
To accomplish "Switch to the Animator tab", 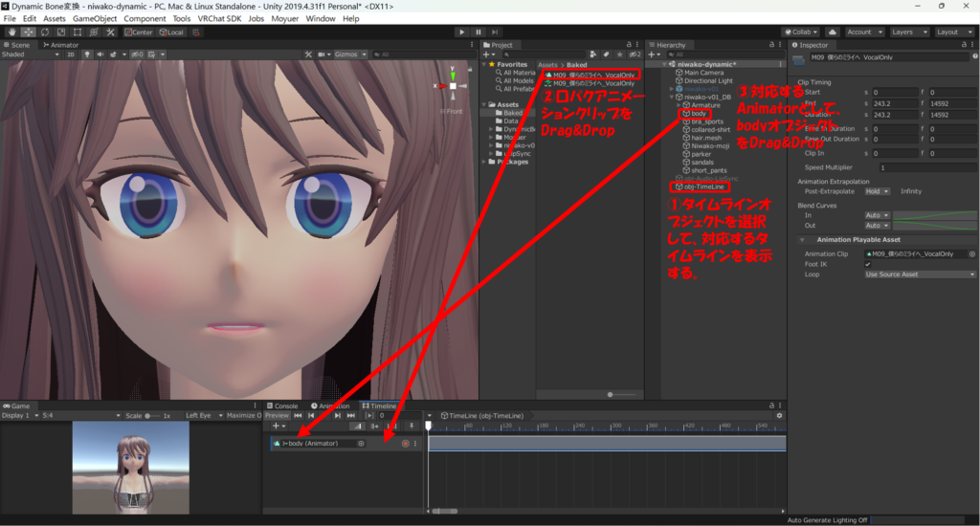I will tap(61, 44).
